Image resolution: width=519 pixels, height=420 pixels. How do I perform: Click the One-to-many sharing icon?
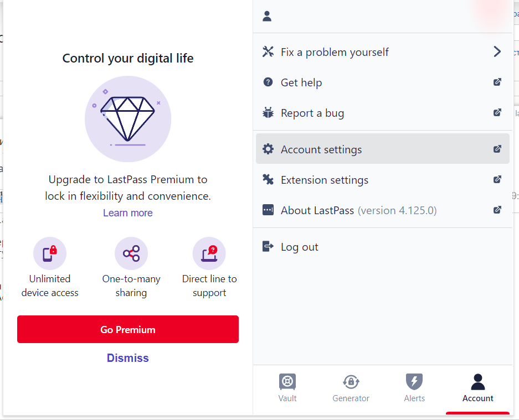(x=131, y=254)
